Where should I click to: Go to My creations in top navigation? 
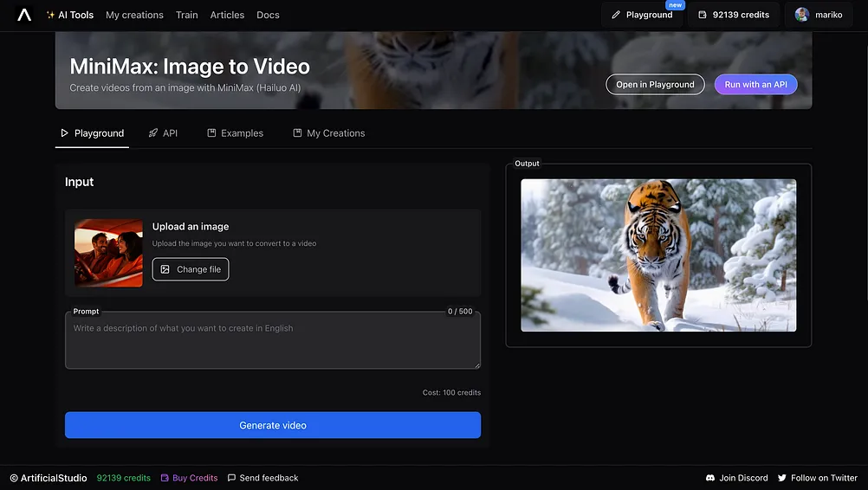pyautogui.click(x=134, y=15)
